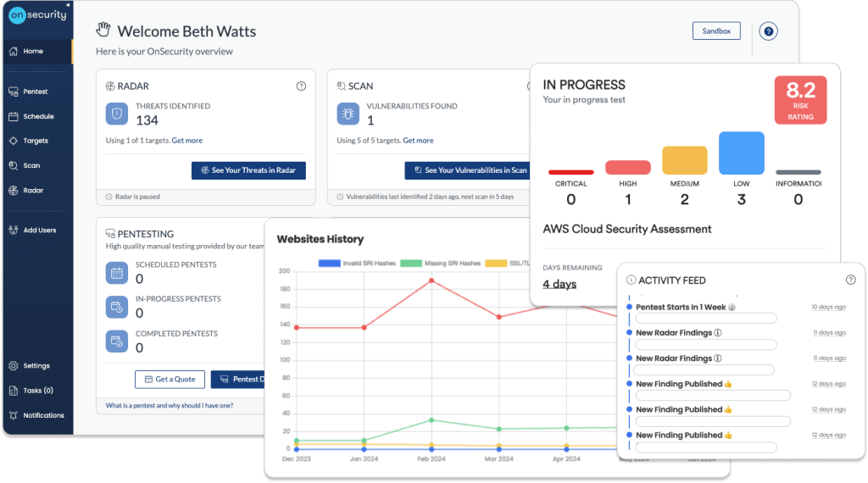Click the 8.2 Risk Rating badge

(800, 100)
